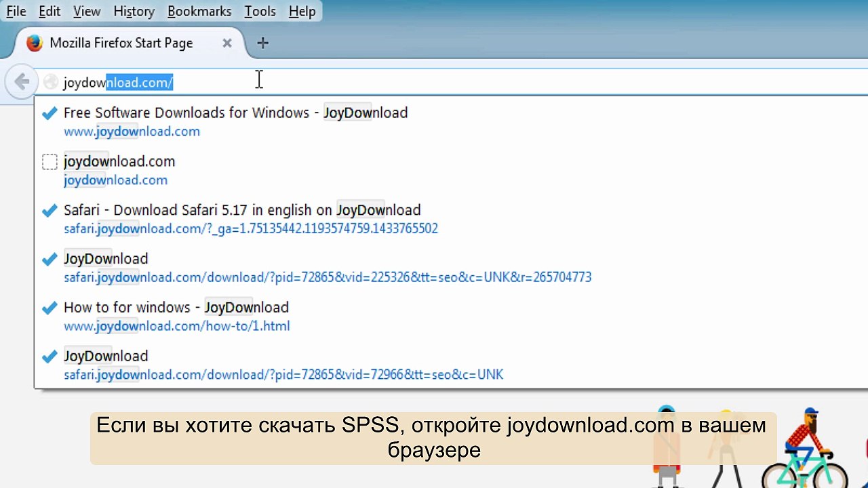Open the File menu
This screenshot has width=868, height=488.
pyautogui.click(x=16, y=12)
